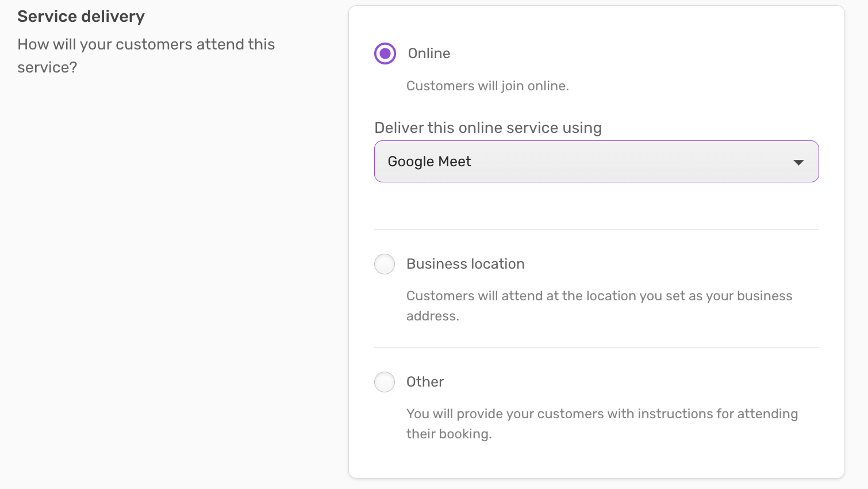Click the dropdown caret arrow icon
The image size is (868, 489).
coord(798,162)
